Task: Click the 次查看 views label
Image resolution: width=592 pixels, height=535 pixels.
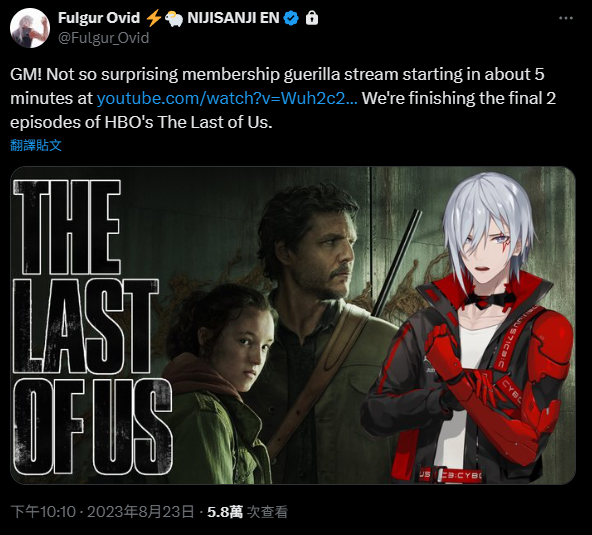Action: click(267, 512)
